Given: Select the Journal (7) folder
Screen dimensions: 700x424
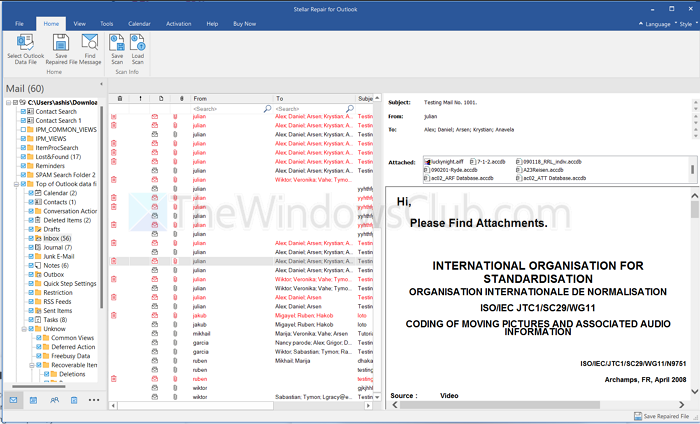Looking at the screenshot, I should [57, 247].
